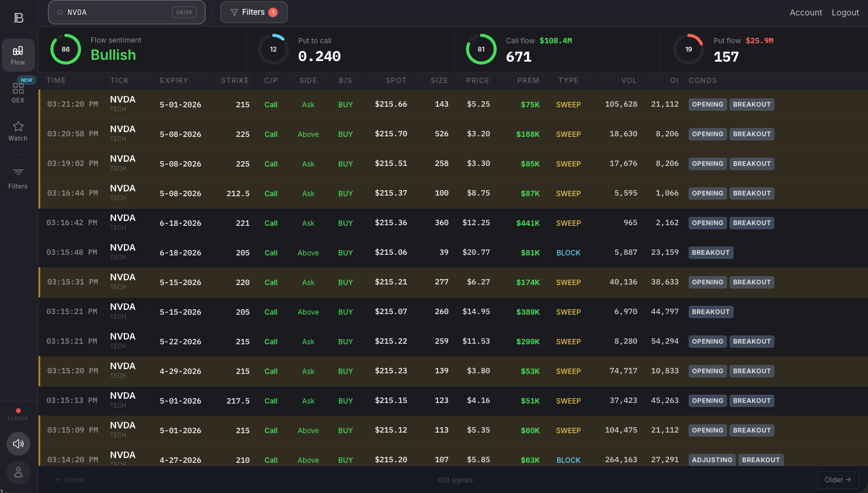Sort by the SIZE column header
Image resolution: width=868 pixels, height=493 pixels.
coord(439,81)
